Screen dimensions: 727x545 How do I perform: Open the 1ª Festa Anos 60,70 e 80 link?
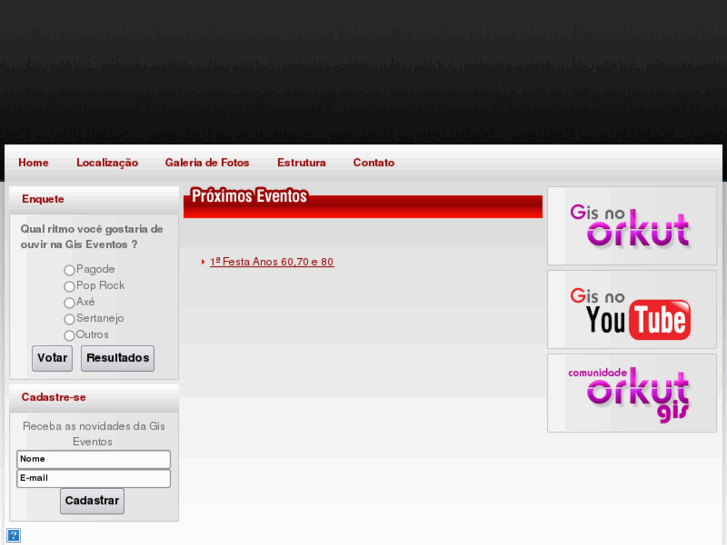point(272,262)
